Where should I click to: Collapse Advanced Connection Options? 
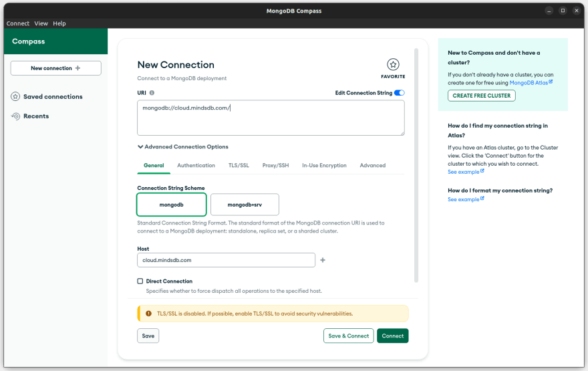coord(183,146)
